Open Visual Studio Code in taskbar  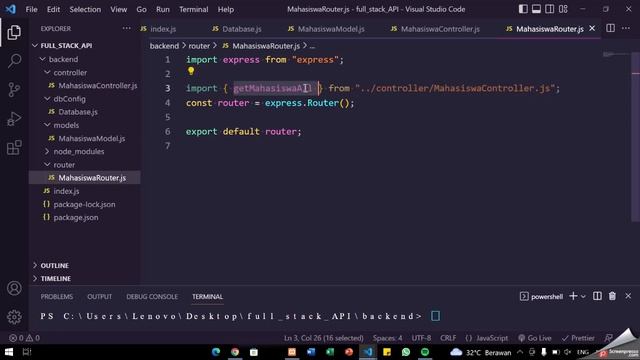(368, 352)
